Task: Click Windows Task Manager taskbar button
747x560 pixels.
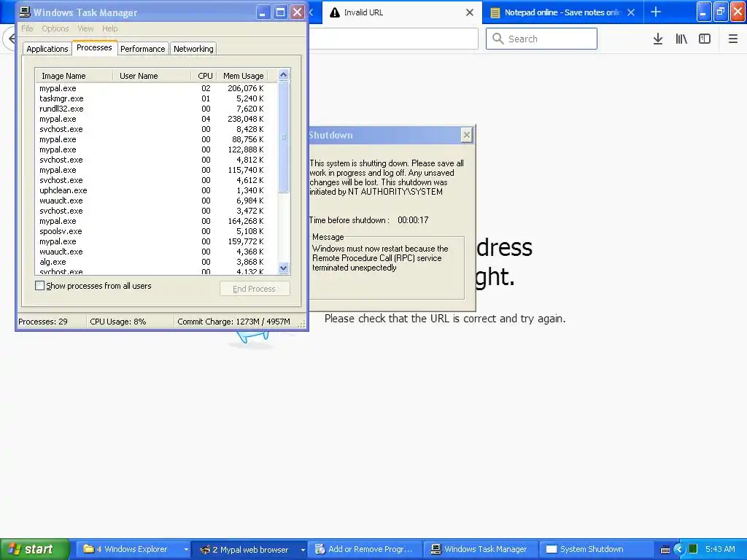Action: point(481,549)
